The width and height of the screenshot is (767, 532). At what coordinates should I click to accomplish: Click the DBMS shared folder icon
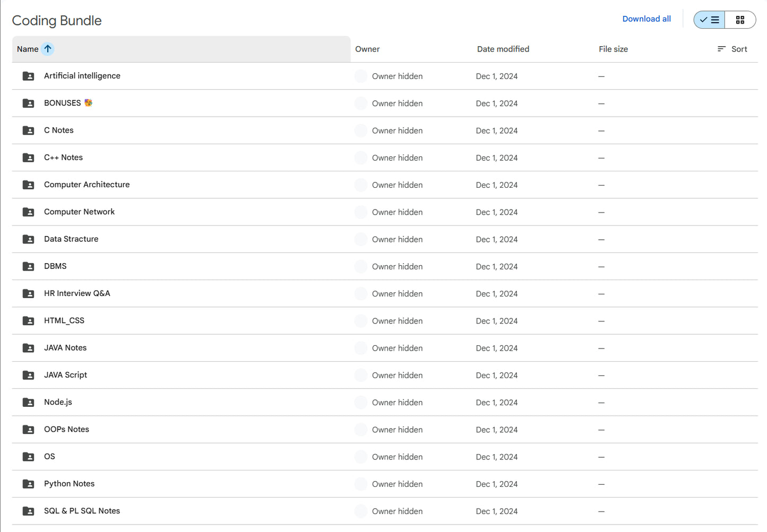coord(28,266)
